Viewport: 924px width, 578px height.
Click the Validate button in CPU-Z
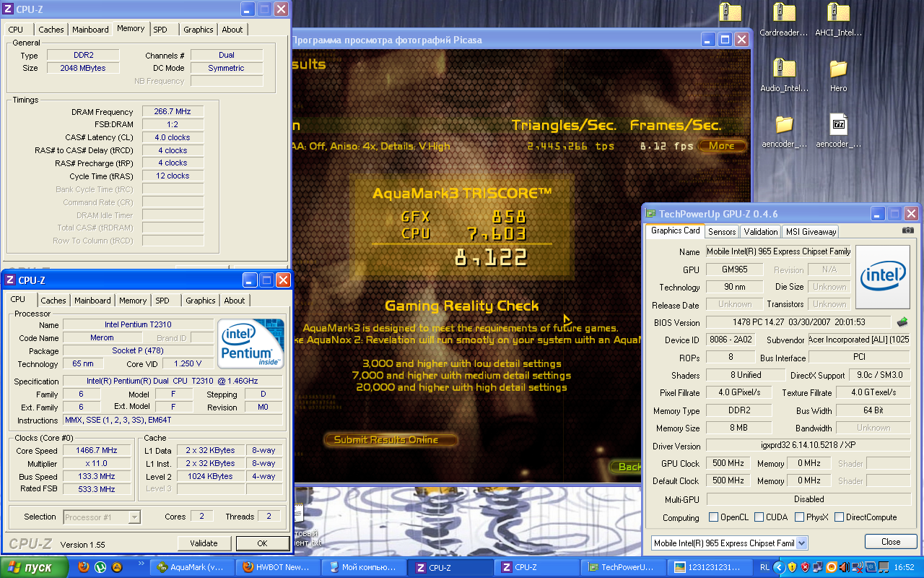pyautogui.click(x=204, y=543)
